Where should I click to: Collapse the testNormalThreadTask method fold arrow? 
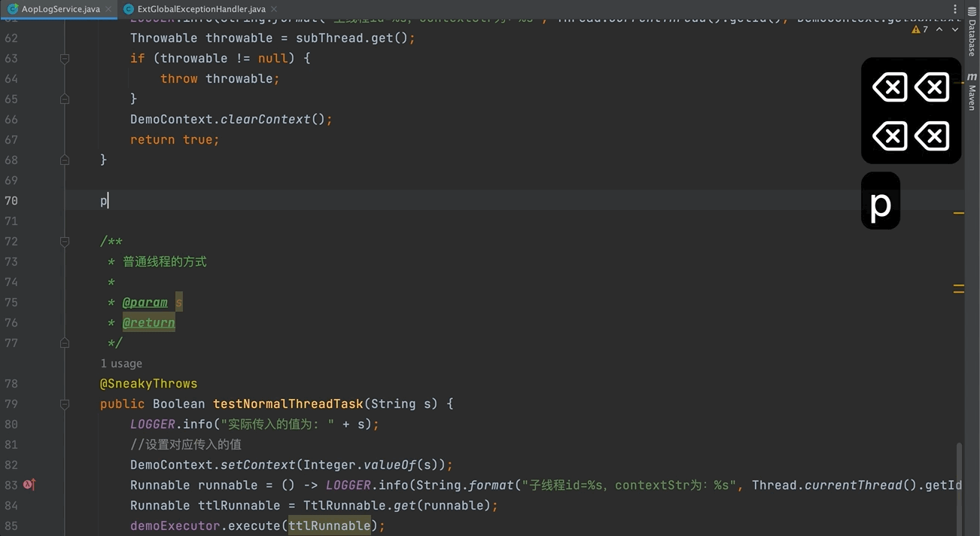click(64, 404)
